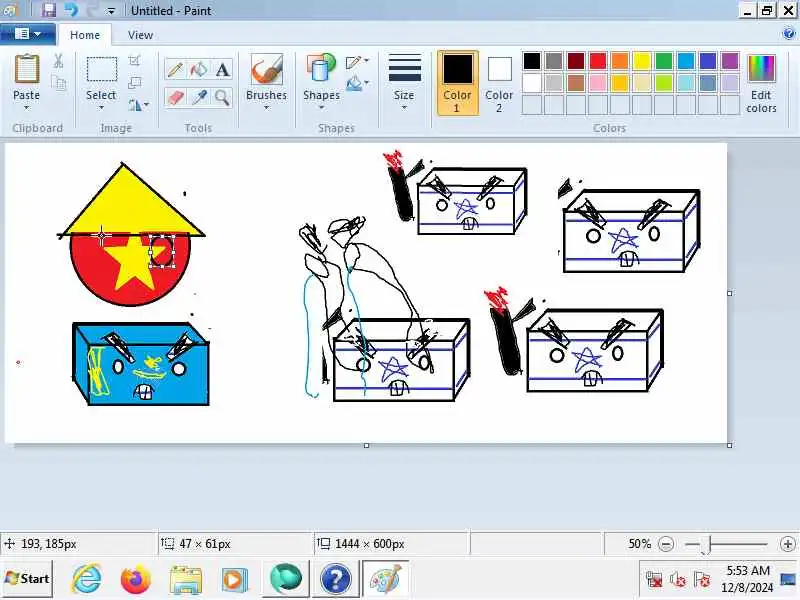Switch to the View ribbon tab
800x600 pixels.
[x=140, y=35]
